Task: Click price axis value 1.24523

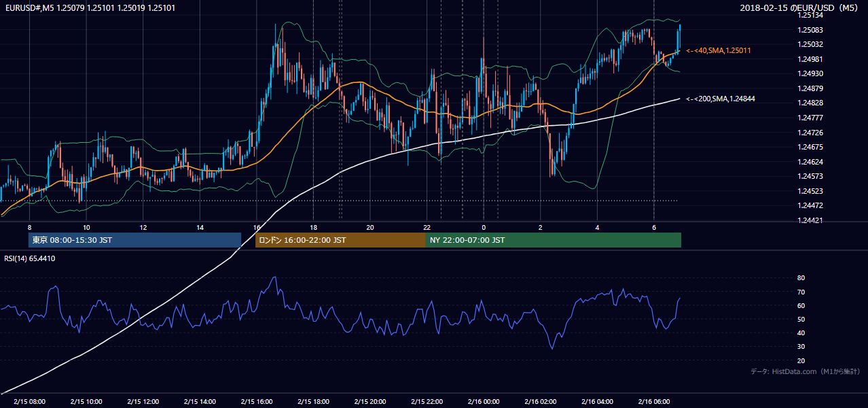Action: [x=812, y=191]
